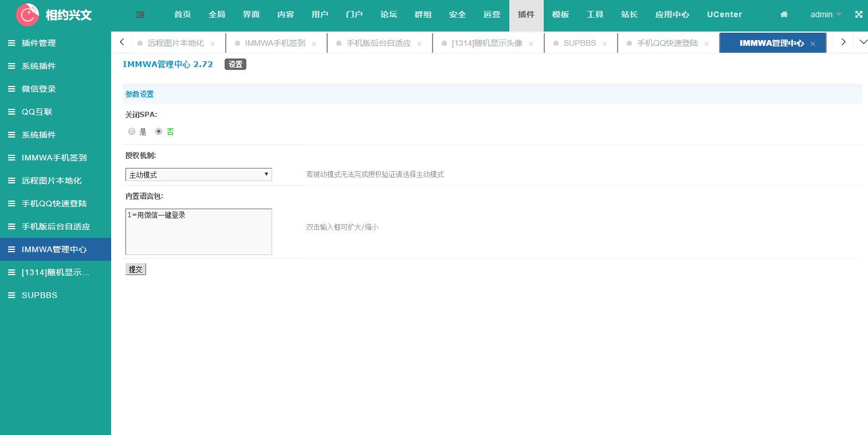Open 微信登录 in the sidebar
Viewport: 868px width, 435px height.
[39, 89]
